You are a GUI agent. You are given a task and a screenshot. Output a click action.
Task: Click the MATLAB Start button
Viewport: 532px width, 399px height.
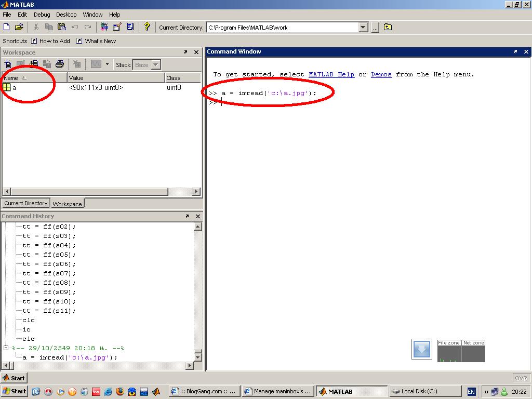(14, 378)
